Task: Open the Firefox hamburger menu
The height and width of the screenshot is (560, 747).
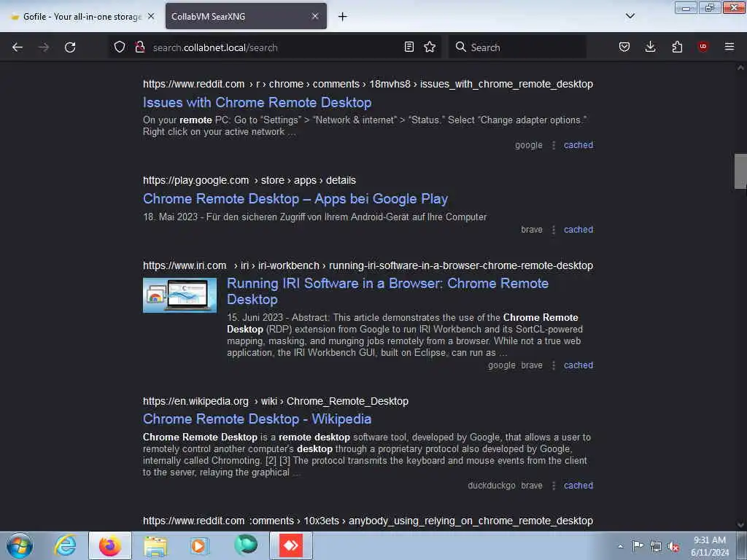Action: (x=729, y=47)
